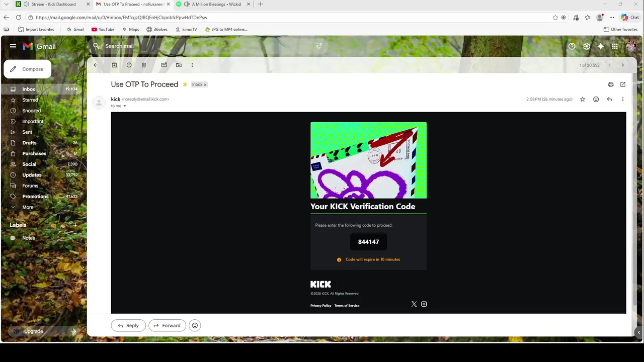Open the Google account avatar
This screenshot has height=362, width=644.
[631, 46]
